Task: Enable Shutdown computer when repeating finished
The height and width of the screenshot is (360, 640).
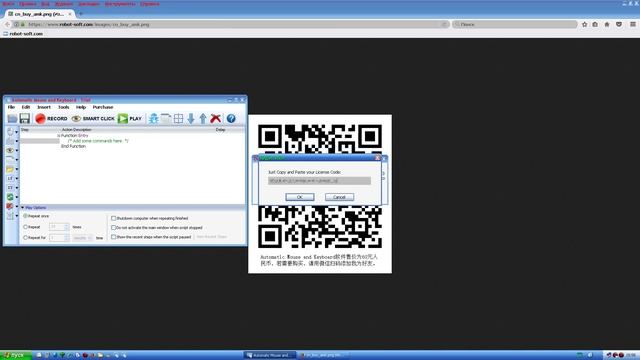Action: (x=113, y=218)
